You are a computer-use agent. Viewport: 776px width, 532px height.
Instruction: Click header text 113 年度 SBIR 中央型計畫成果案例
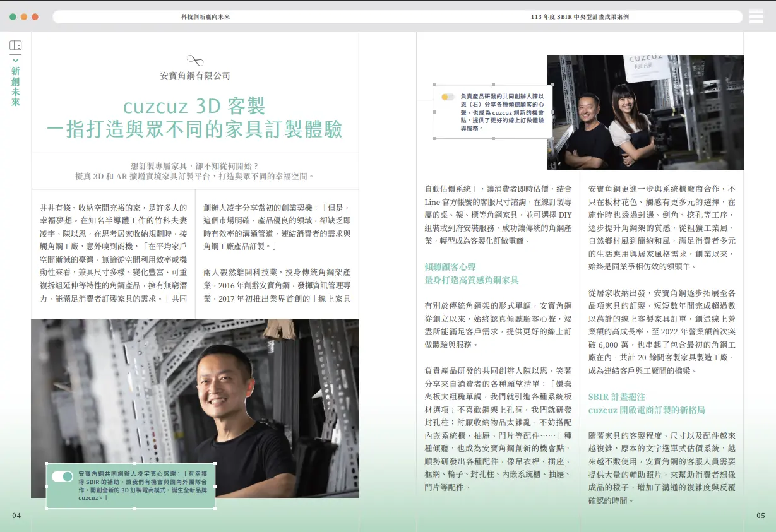tap(580, 17)
